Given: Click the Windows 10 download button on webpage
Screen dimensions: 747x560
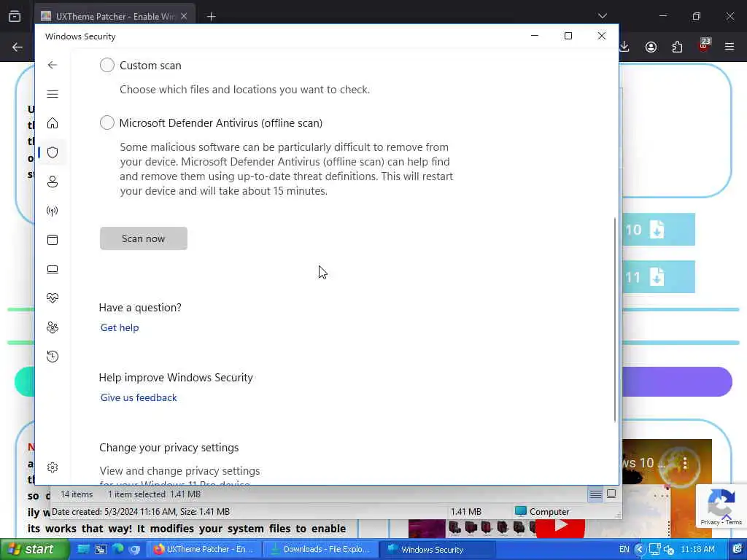Looking at the screenshot, I should pos(659,230).
